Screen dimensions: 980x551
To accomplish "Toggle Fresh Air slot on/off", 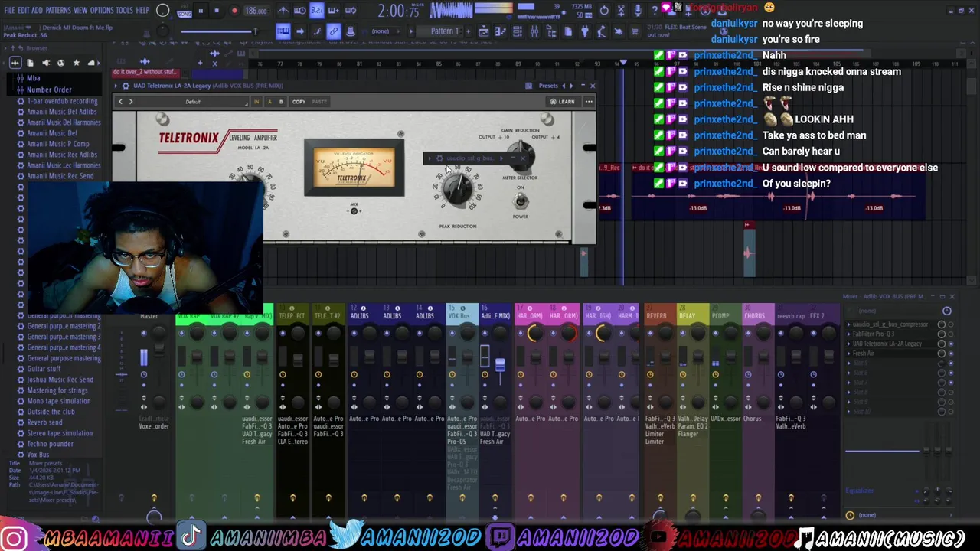I will tap(951, 354).
